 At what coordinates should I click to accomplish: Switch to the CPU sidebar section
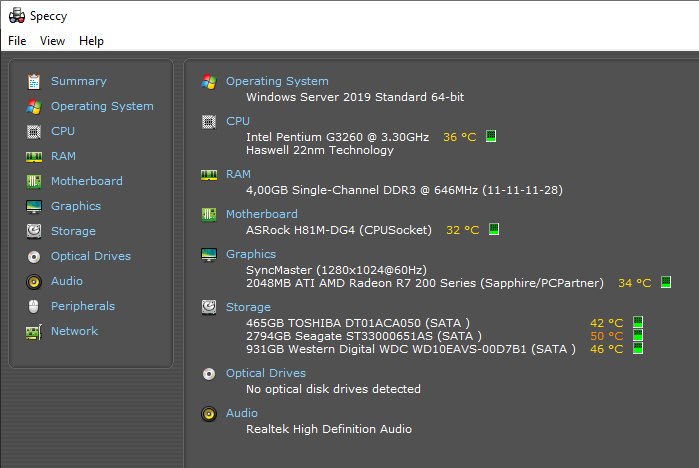pos(63,131)
